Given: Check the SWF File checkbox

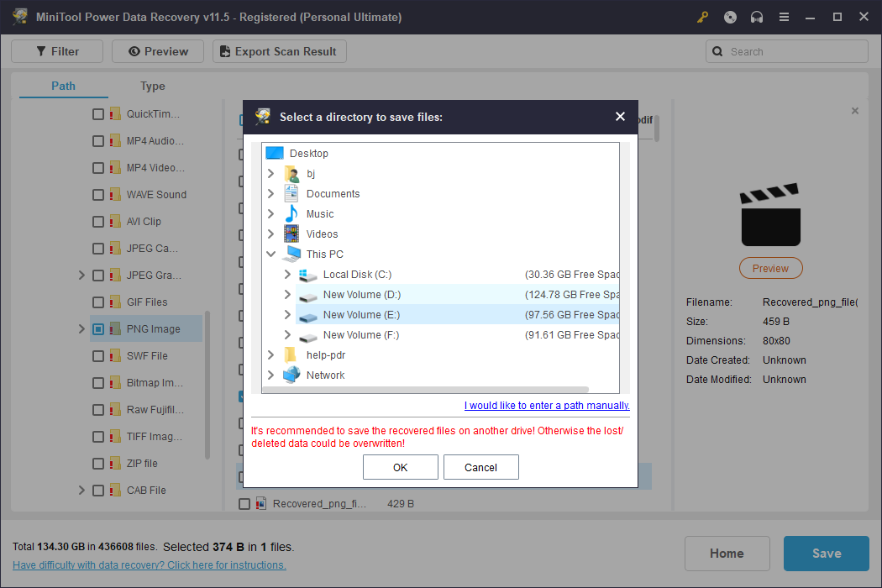Looking at the screenshot, I should (x=98, y=356).
